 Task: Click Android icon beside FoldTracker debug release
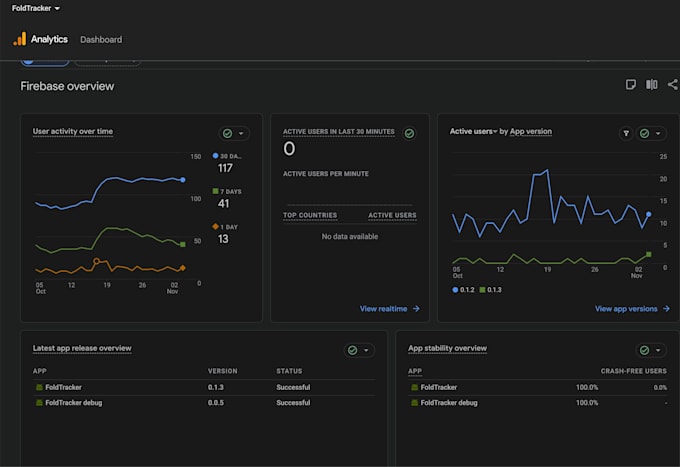click(x=39, y=403)
